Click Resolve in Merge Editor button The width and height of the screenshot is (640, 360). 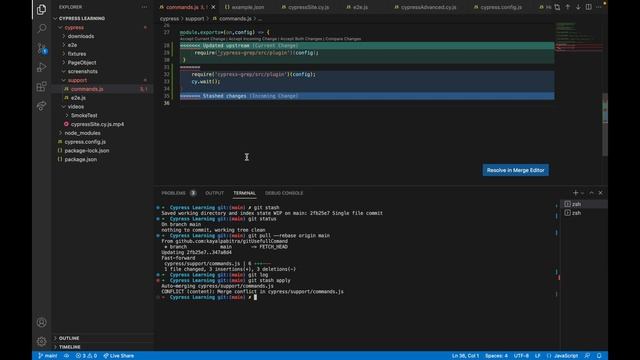[x=516, y=170]
